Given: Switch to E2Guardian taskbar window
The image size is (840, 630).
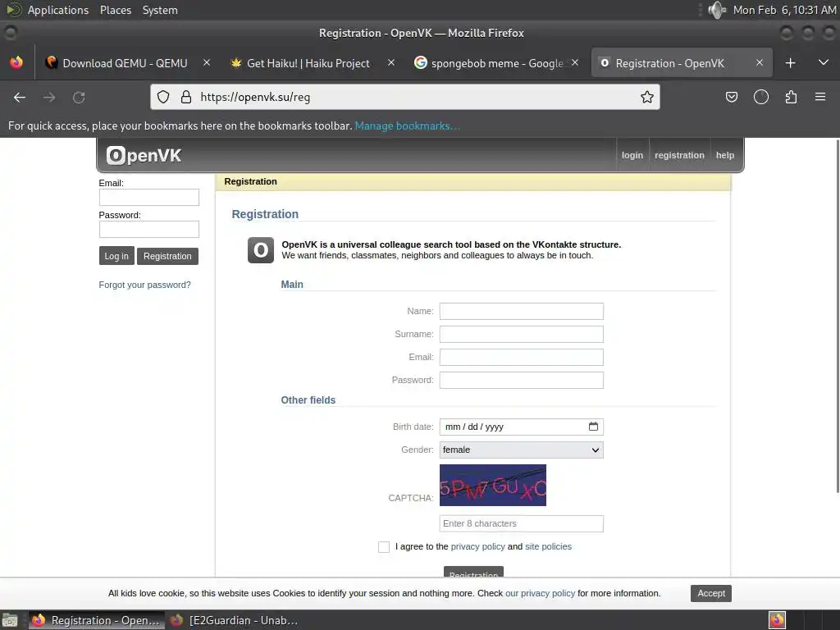Looking at the screenshot, I should [x=233, y=620].
